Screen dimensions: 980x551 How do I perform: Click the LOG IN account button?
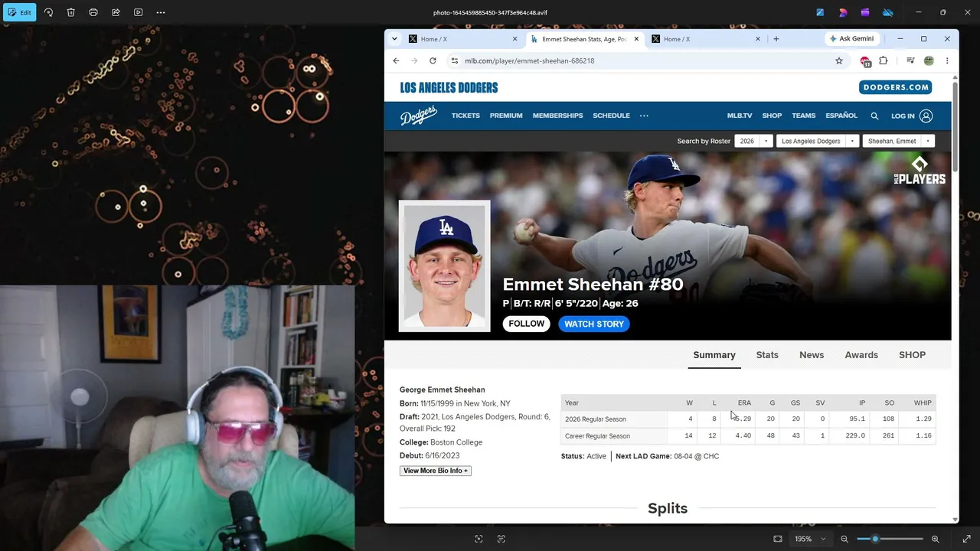click(912, 116)
